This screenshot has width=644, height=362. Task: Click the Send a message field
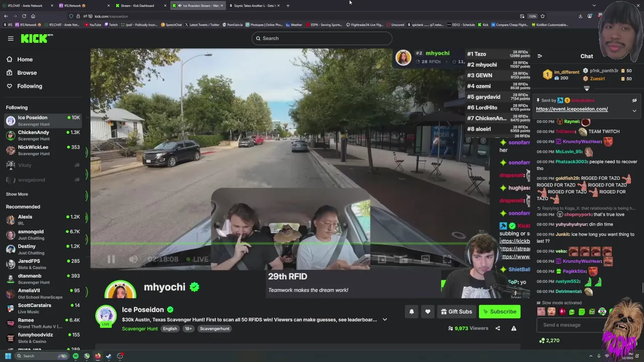pos(571,325)
